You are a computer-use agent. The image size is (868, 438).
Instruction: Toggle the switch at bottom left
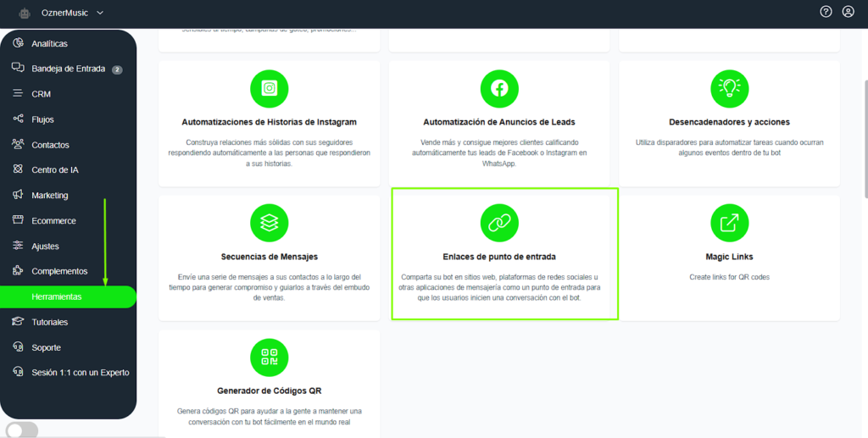pos(22,430)
